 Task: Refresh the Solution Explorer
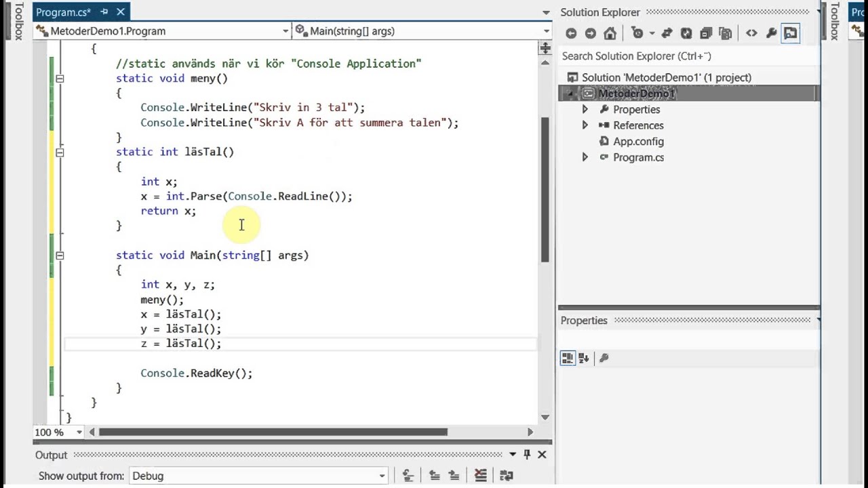(x=686, y=33)
